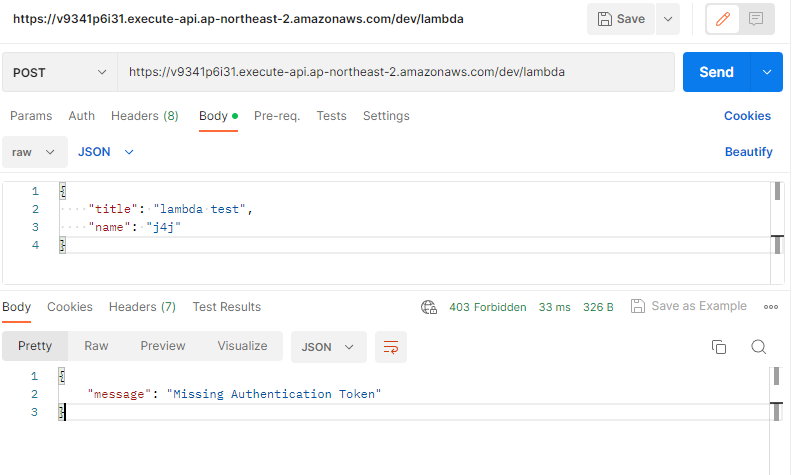This screenshot has height=475, width=792.
Task: Click the 326 B response size
Action: tap(598, 307)
